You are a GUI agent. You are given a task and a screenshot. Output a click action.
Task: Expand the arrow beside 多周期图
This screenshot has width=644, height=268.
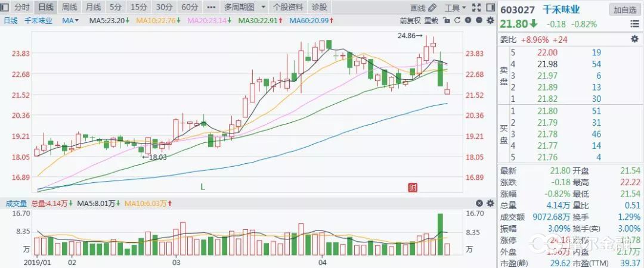[263, 7]
